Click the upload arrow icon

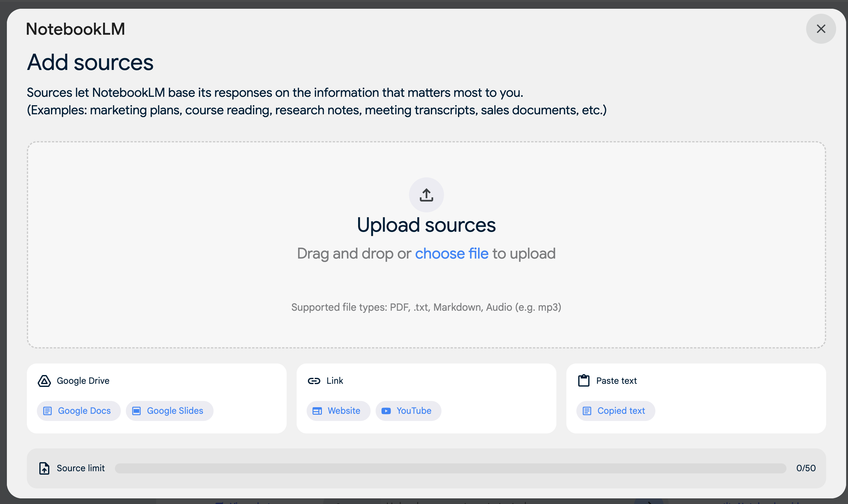(x=426, y=195)
